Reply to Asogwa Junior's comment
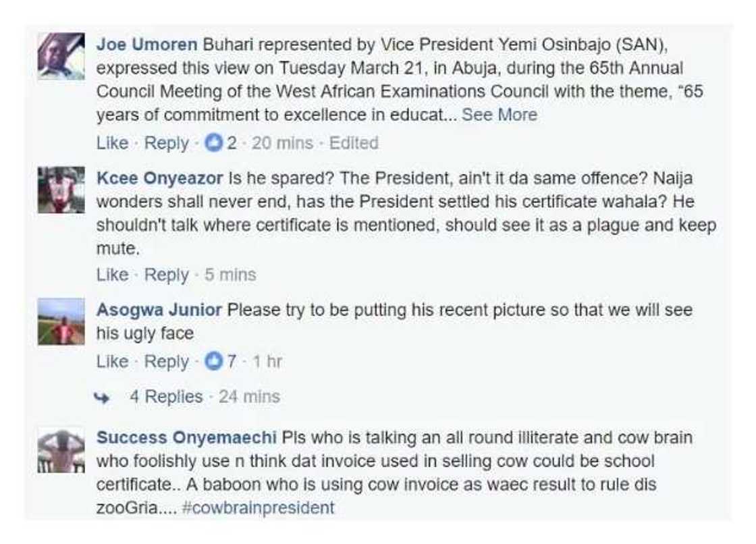 click(x=168, y=361)
